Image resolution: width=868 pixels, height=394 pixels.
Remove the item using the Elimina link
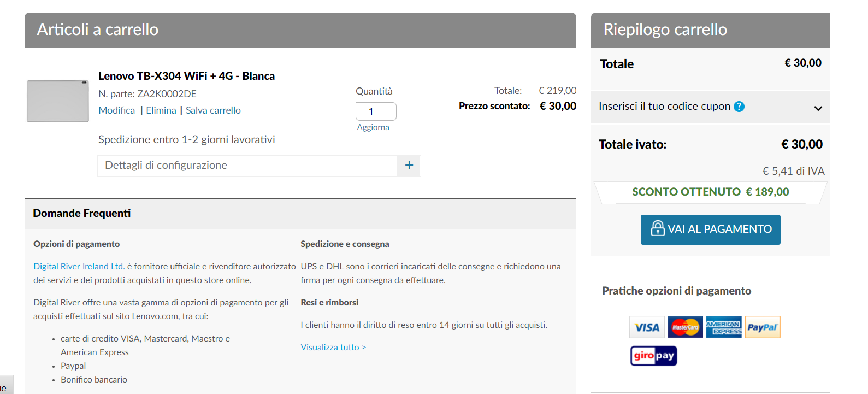point(161,110)
